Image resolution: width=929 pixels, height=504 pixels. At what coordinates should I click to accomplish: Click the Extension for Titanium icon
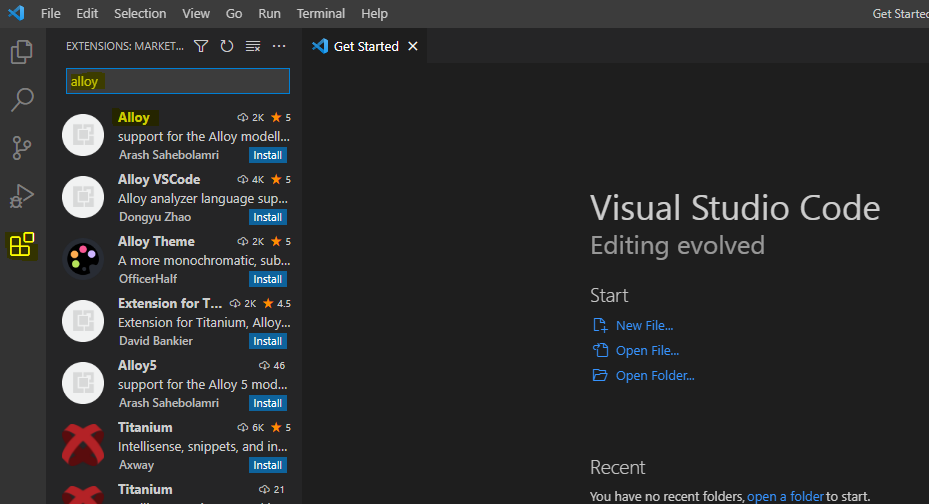(83, 321)
